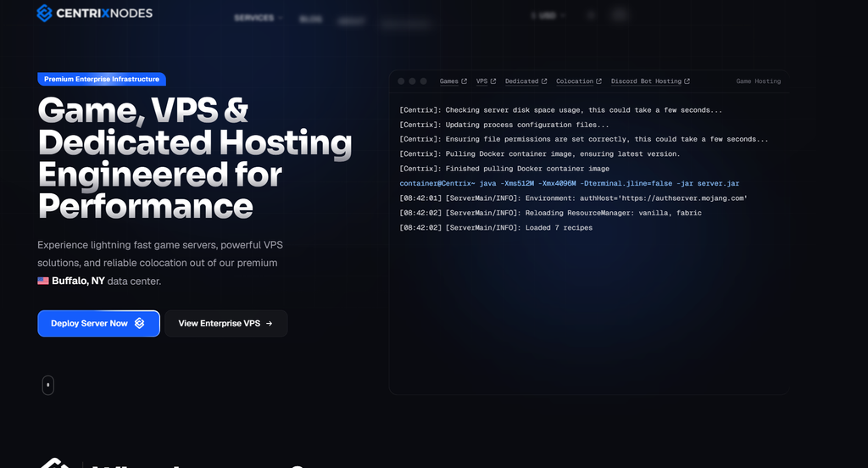Image resolution: width=868 pixels, height=468 pixels.
Task: Open the VPS link in terminal header
Action: coord(482,81)
